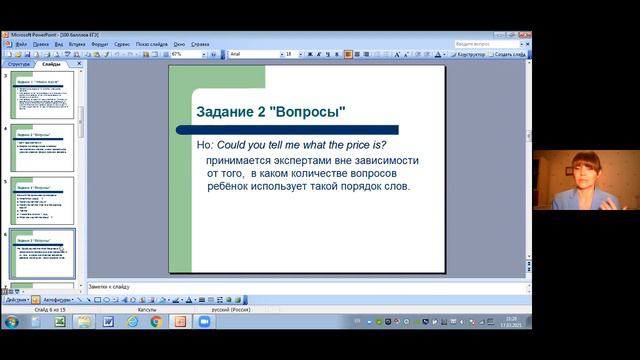Viewport: 640px width, 360px height.
Task: Open the Вставка menu
Action: click(x=77, y=44)
